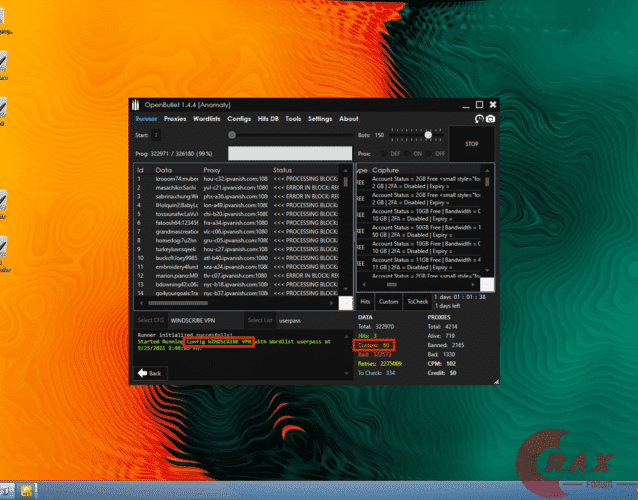Click the userpass wordlist name field
The image size is (638, 500).
(313, 320)
